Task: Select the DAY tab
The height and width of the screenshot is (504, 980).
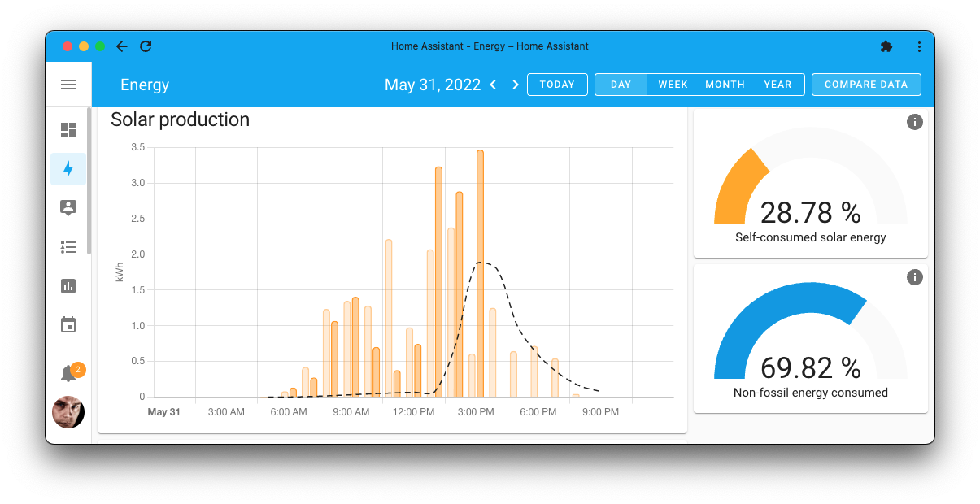Action: click(621, 84)
